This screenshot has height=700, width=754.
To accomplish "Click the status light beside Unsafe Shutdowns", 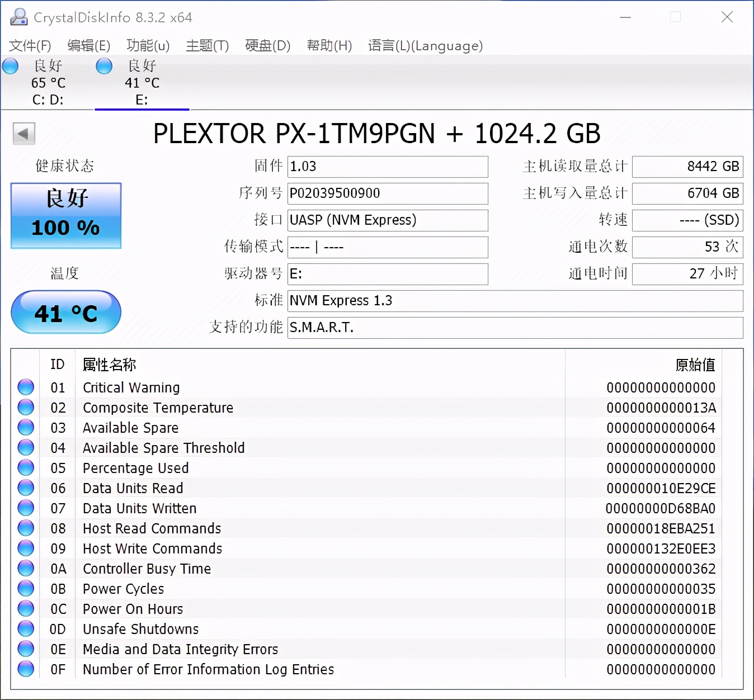I will (x=25, y=628).
